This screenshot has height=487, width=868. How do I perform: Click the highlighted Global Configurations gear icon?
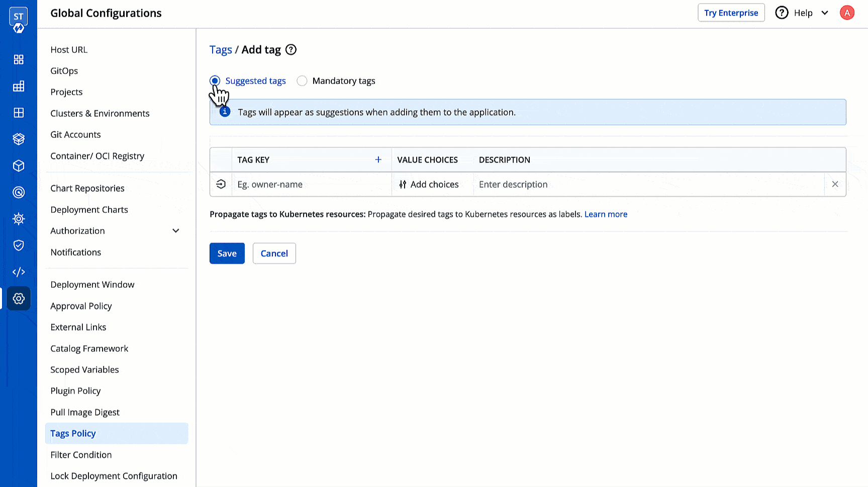19,298
